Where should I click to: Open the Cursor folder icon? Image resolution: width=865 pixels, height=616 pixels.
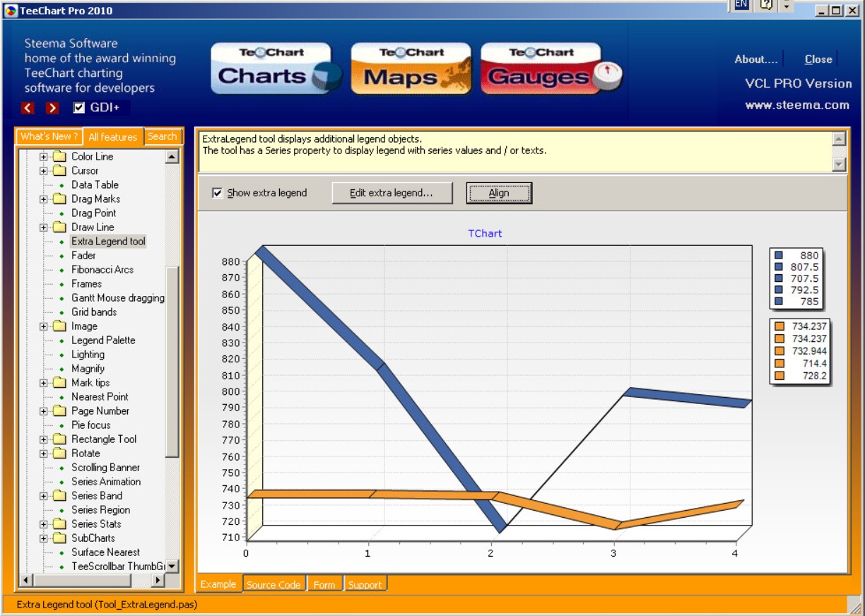tap(59, 171)
